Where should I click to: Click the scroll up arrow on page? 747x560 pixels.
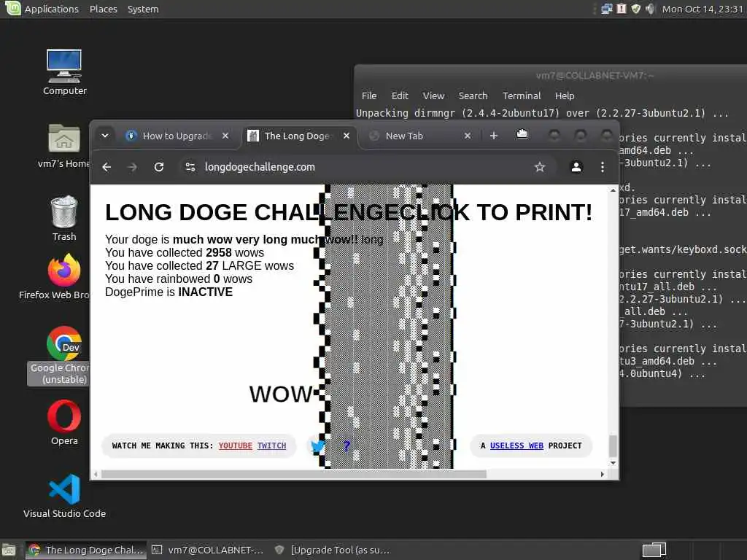pyautogui.click(x=613, y=190)
